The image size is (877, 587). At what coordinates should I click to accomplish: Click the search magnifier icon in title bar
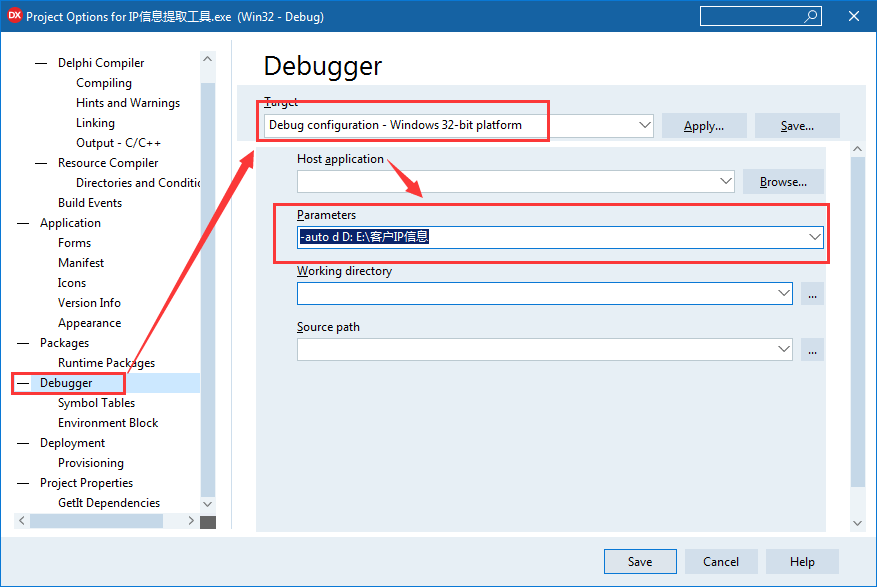point(811,16)
